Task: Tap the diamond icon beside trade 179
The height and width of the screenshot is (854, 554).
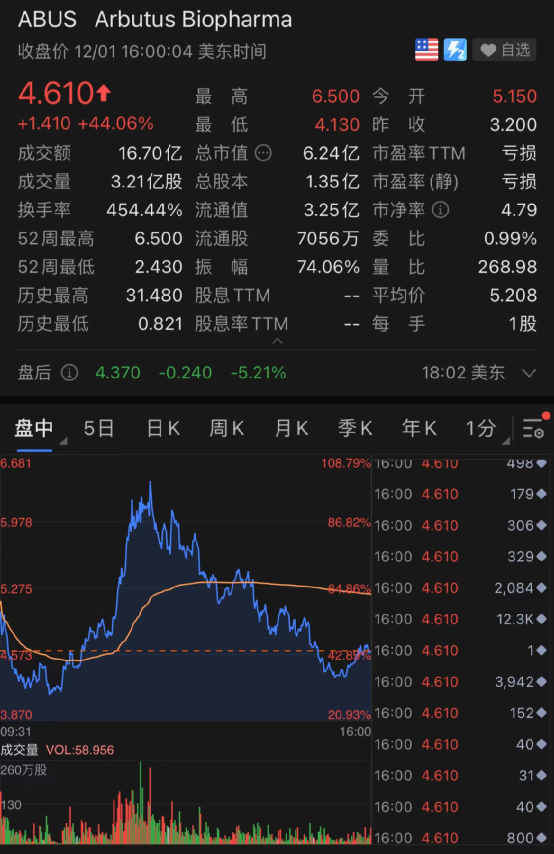Action: [x=541, y=494]
